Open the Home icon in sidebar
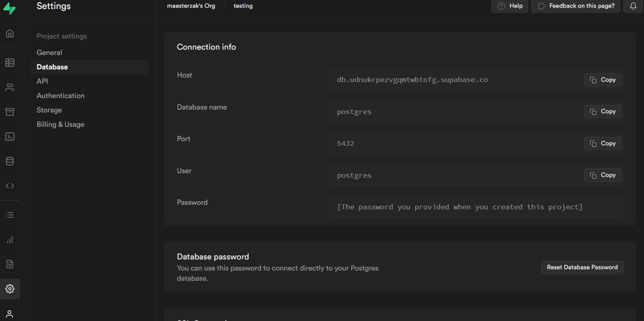 (10, 33)
